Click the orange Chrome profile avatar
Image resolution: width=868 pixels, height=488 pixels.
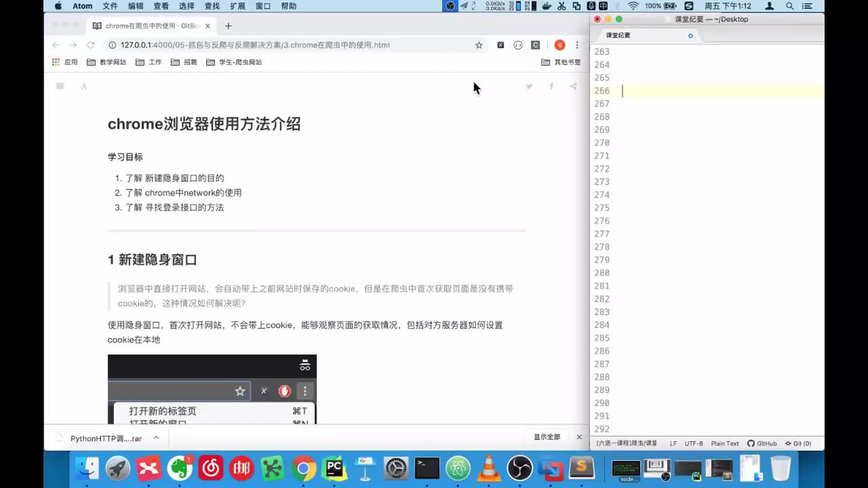[559, 45]
